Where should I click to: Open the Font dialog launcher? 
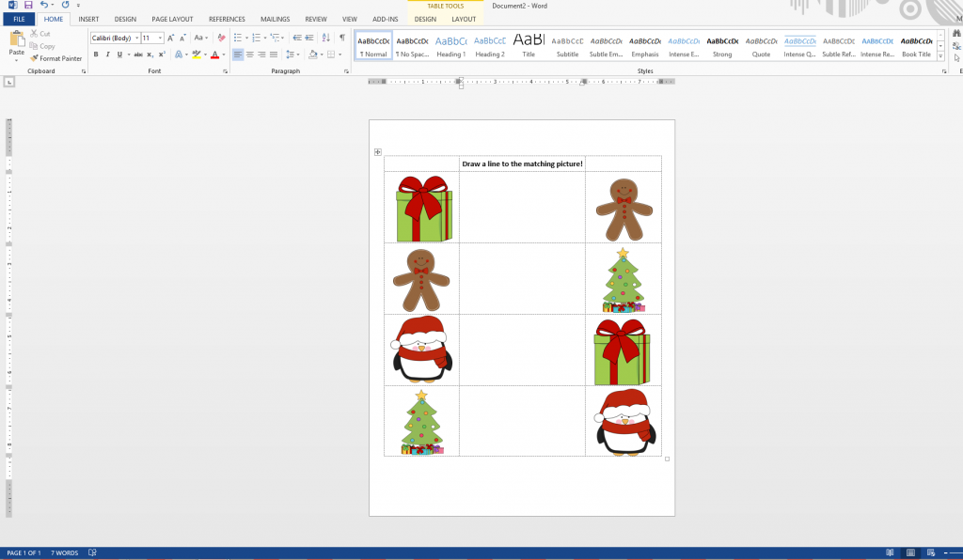(226, 71)
